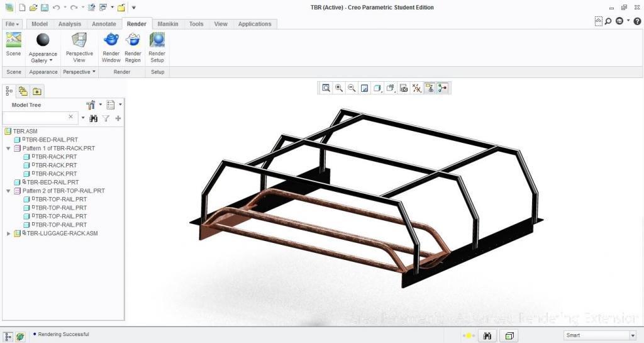Expand the Perspective group dropdown
This screenshot has width=644, height=343.
pos(79,72)
